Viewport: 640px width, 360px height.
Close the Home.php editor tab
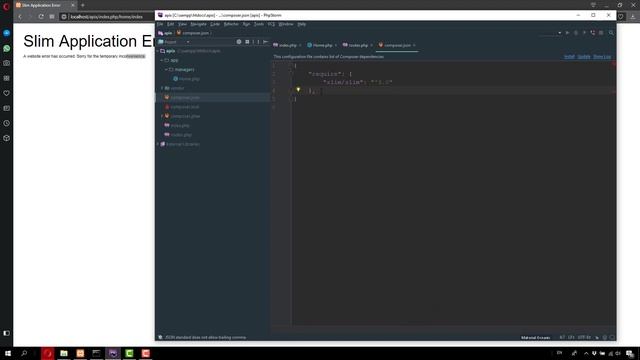[x=336, y=45]
